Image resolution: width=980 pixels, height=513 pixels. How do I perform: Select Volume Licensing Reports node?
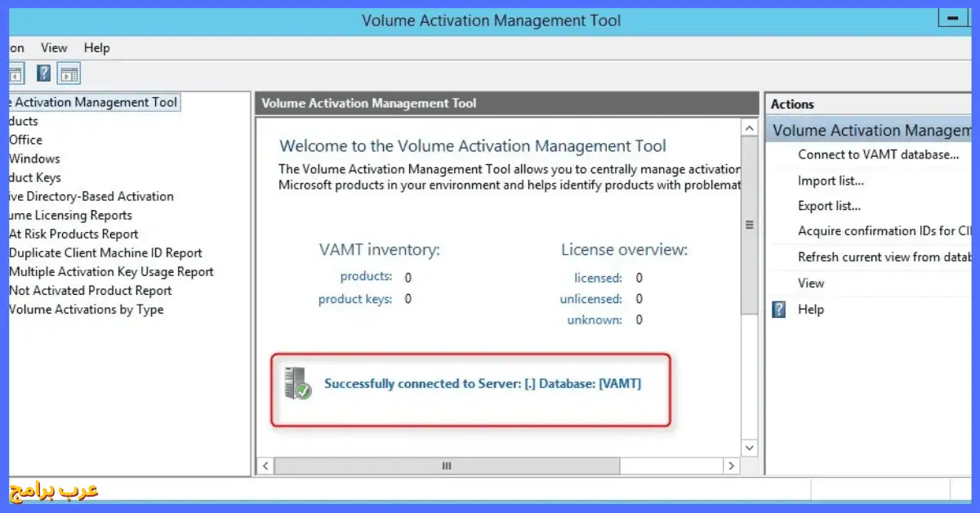click(x=69, y=215)
